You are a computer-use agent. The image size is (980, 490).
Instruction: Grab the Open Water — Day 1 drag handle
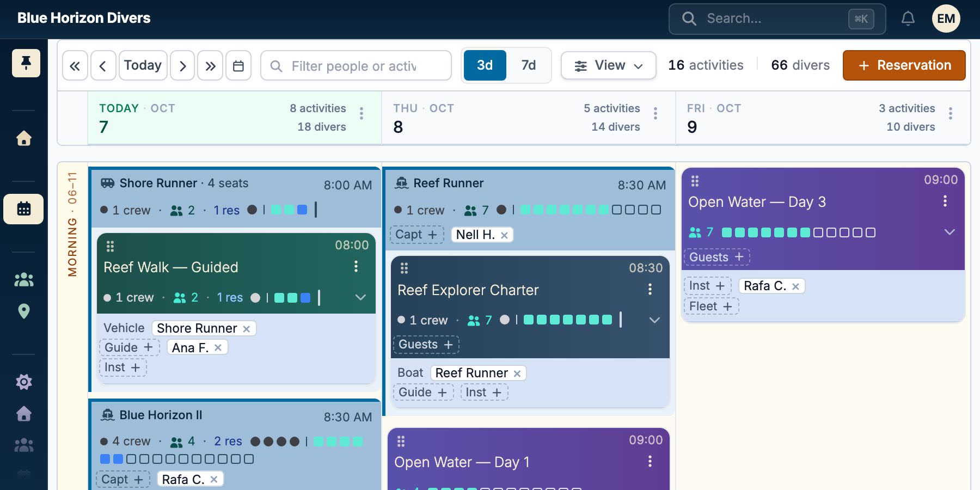point(401,441)
